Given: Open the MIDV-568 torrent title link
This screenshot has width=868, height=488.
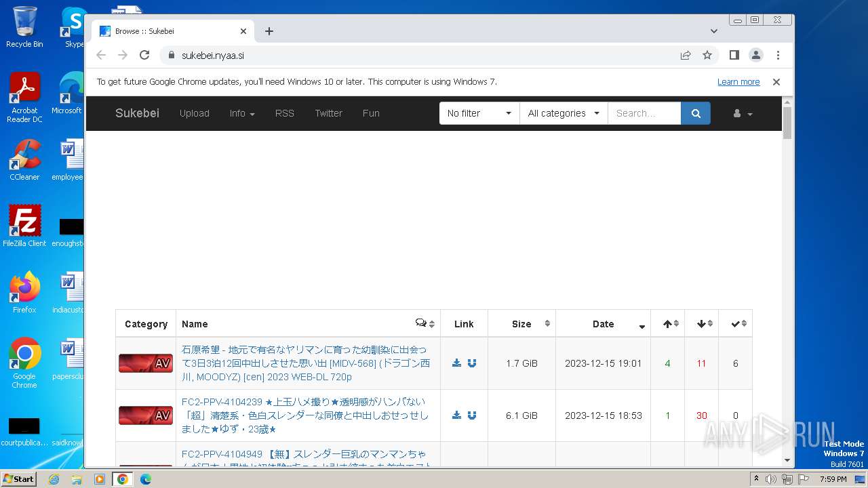Looking at the screenshot, I should point(306,363).
